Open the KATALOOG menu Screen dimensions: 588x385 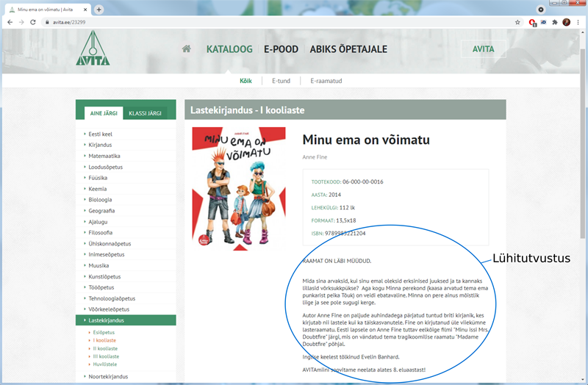click(x=229, y=49)
